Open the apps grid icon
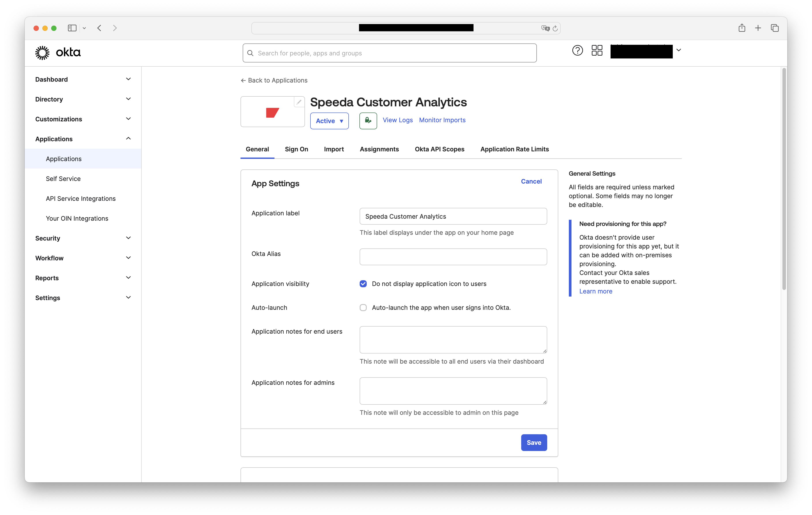The height and width of the screenshot is (515, 812). pos(597,51)
